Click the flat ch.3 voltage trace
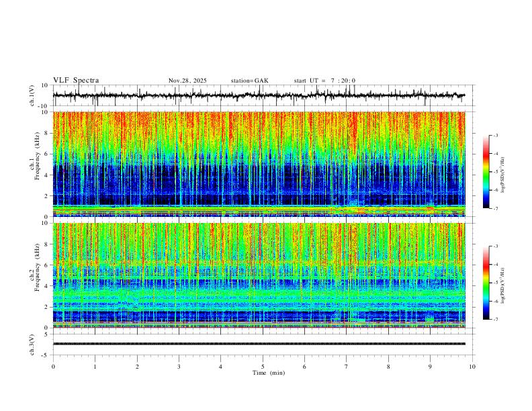532x411 pixels. point(259,344)
